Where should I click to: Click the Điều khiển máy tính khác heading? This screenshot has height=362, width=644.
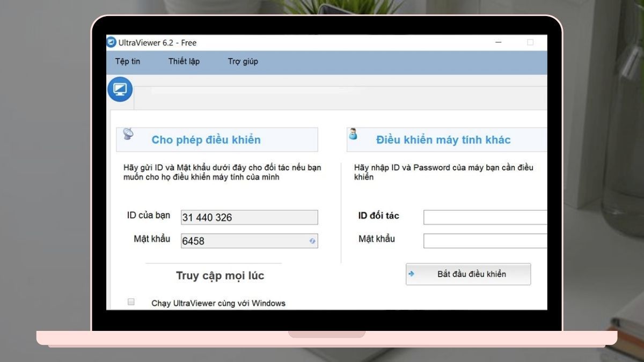click(x=443, y=140)
